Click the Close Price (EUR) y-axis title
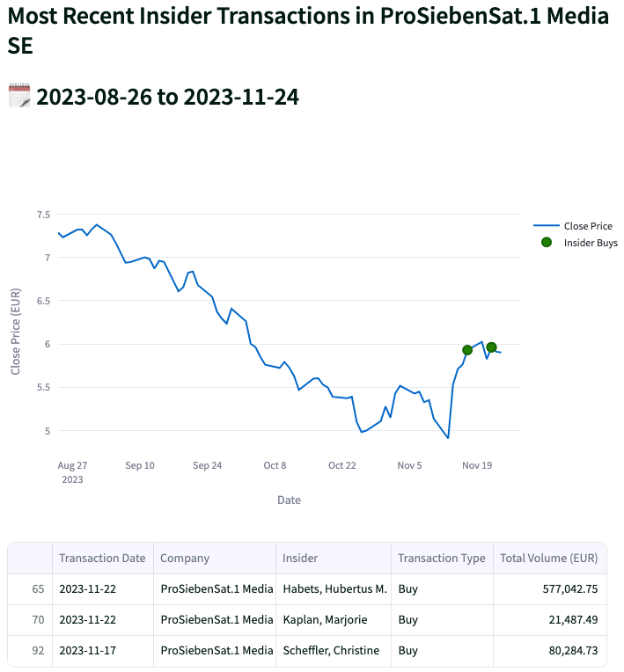624x672 pixels. click(x=16, y=332)
